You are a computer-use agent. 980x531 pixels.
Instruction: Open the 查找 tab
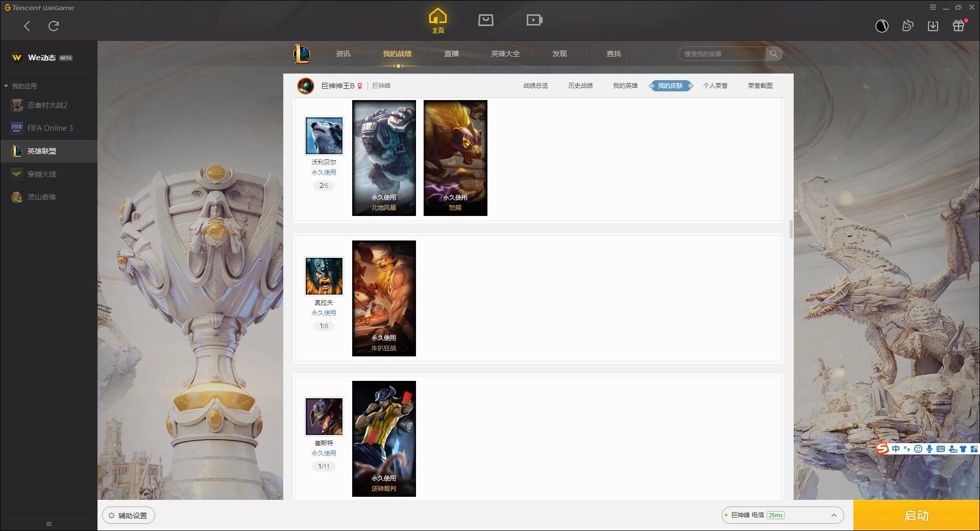pos(614,54)
